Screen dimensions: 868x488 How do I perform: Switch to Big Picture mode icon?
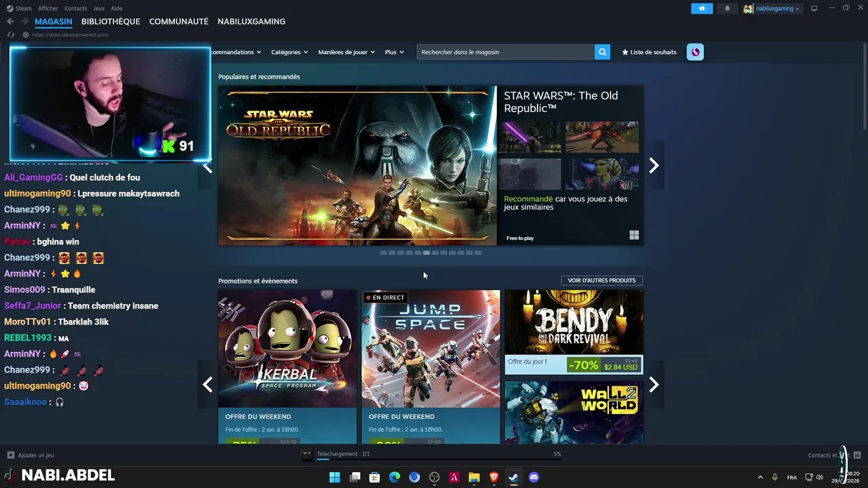click(x=814, y=8)
